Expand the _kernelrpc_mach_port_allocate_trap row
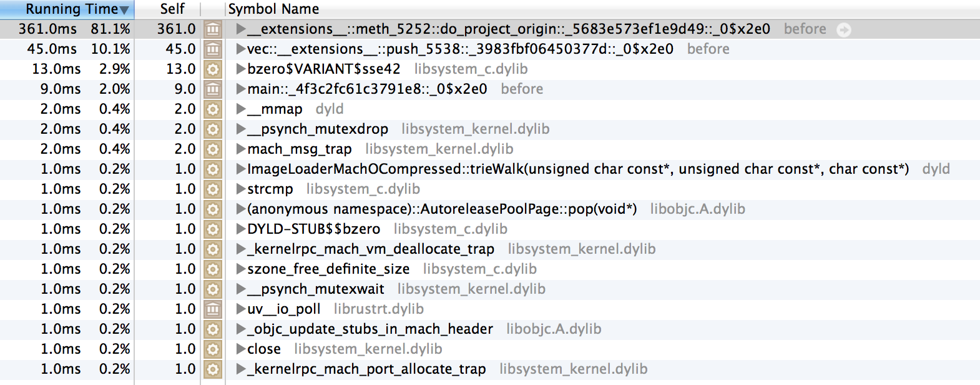The image size is (980, 385). pyautogui.click(x=240, y=369)
